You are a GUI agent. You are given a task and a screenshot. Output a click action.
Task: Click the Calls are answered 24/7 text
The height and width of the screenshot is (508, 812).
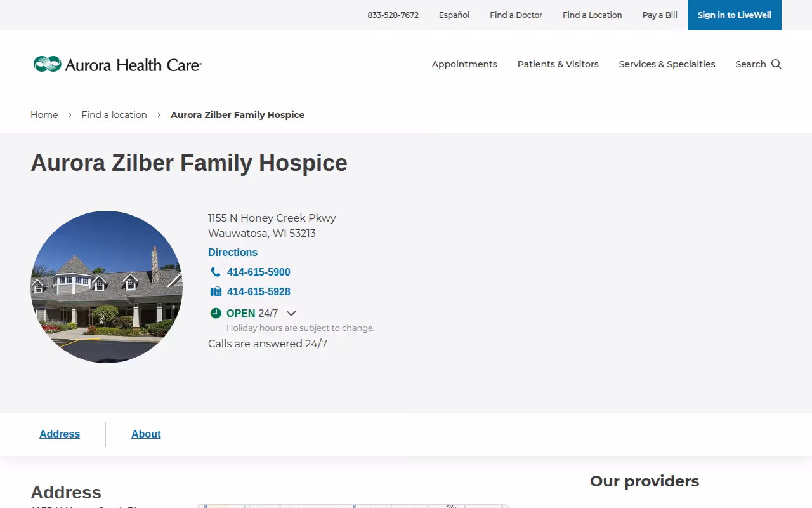point(268,344)
